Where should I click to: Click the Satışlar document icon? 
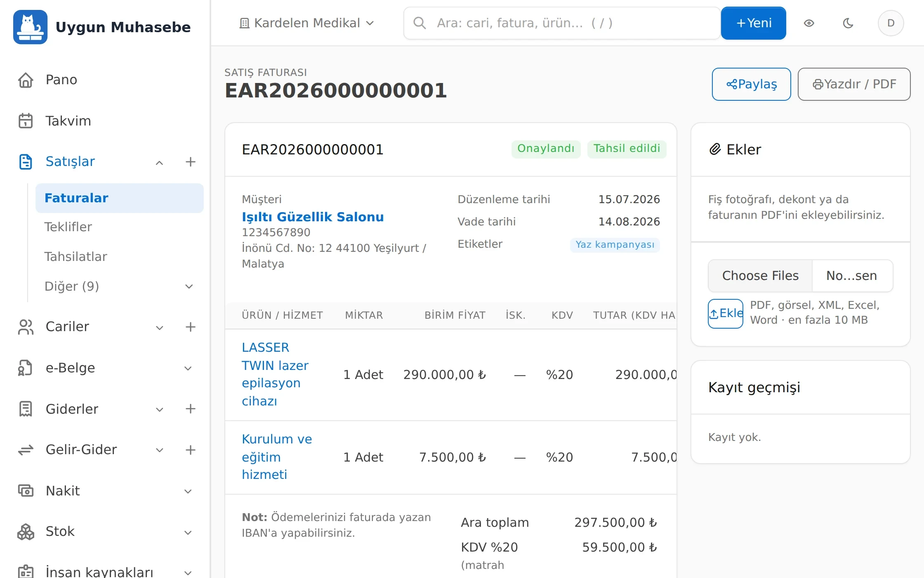(26, 161)
